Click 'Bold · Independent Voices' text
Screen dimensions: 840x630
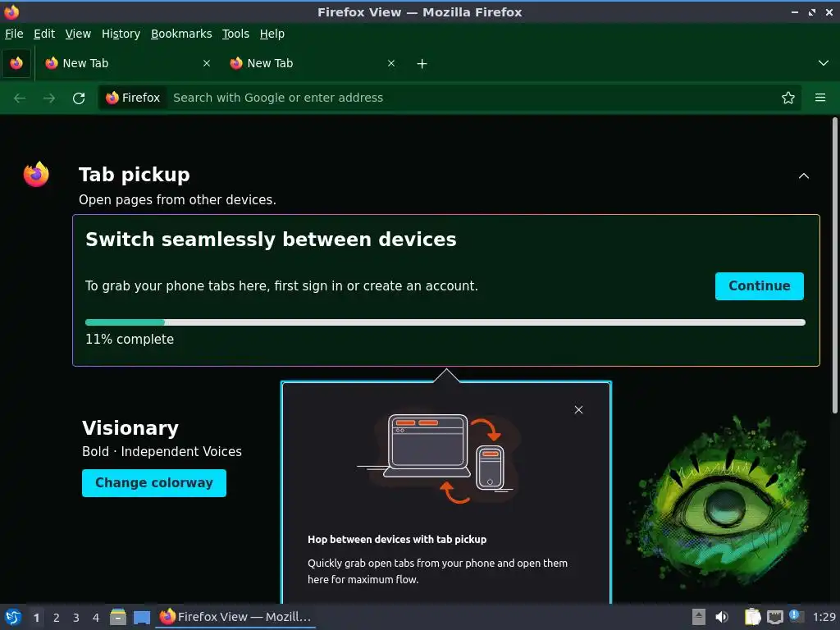coord(162,452)
